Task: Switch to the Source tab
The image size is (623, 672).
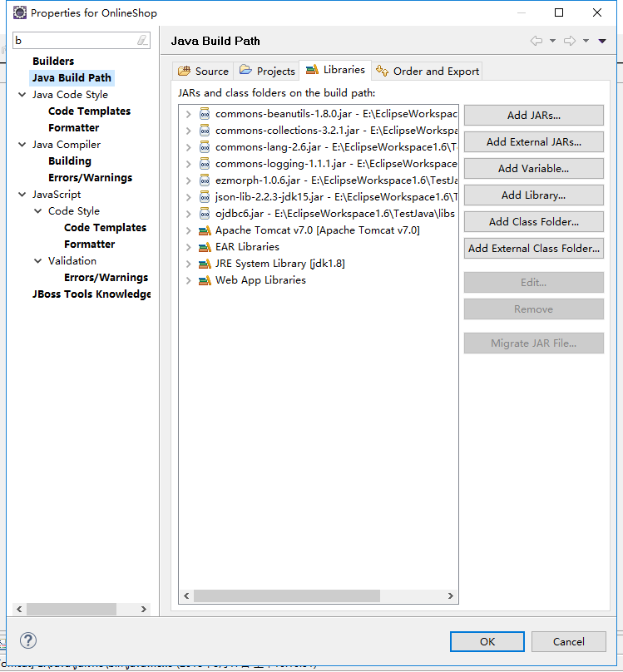Action: coord(203,72)
